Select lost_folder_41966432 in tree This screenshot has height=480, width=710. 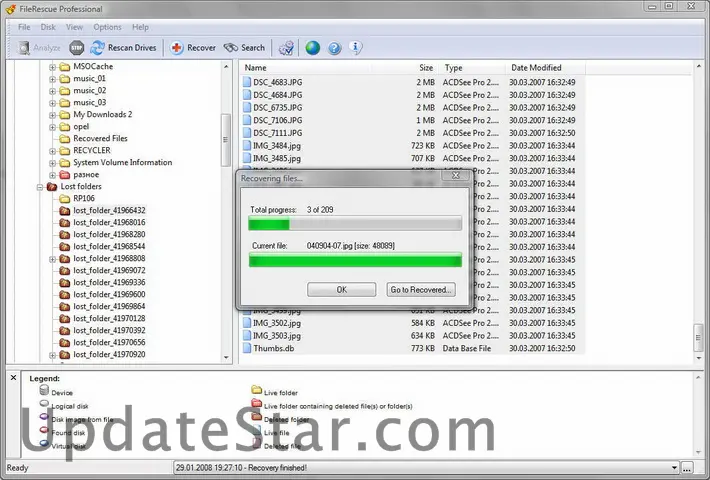[109, 211]
